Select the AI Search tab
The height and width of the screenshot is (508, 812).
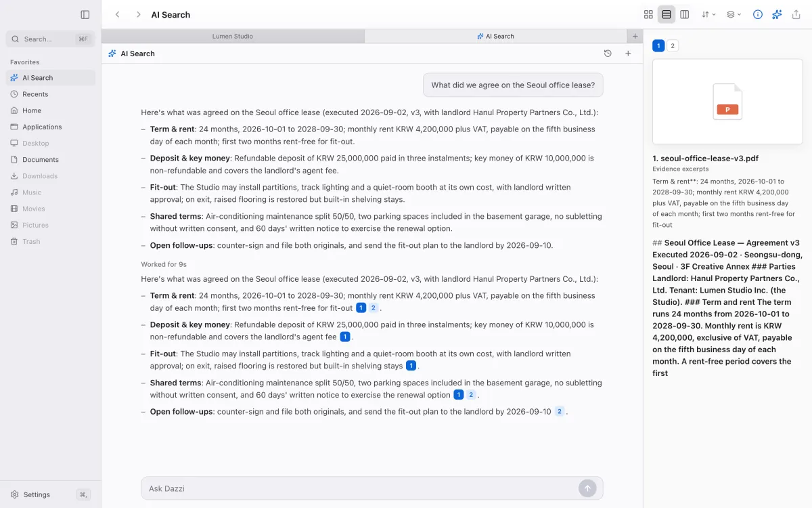click(495, 37)
